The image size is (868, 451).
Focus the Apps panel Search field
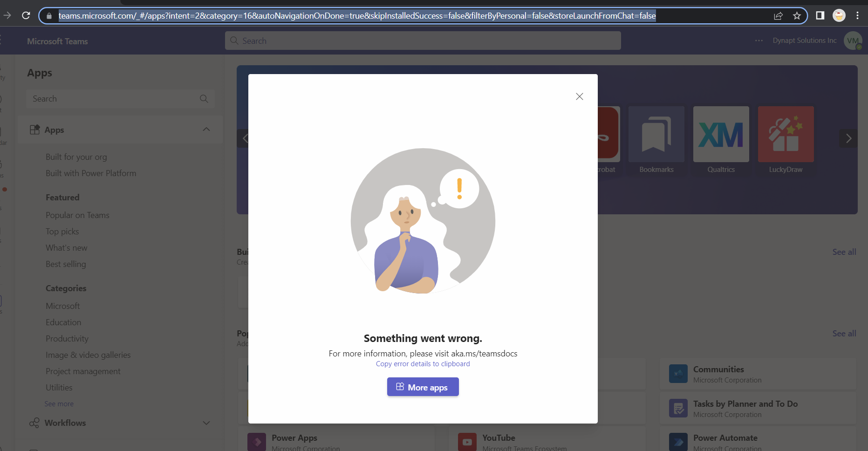[x=120, y=99]
